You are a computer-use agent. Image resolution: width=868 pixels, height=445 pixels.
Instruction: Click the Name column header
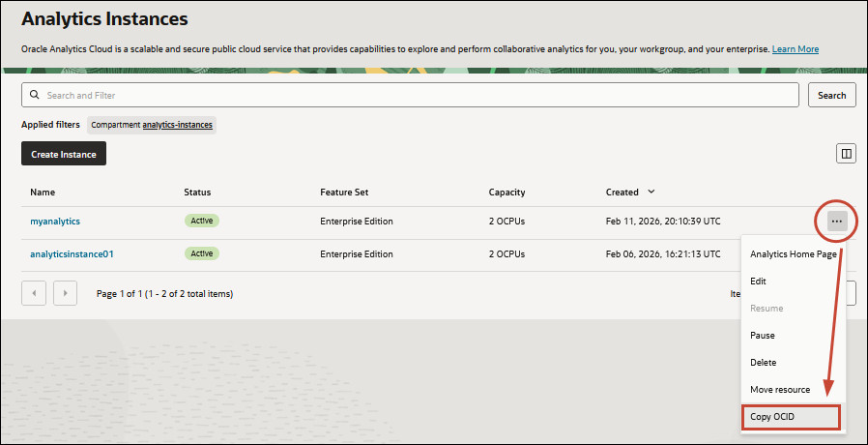[x=43, y=192]
